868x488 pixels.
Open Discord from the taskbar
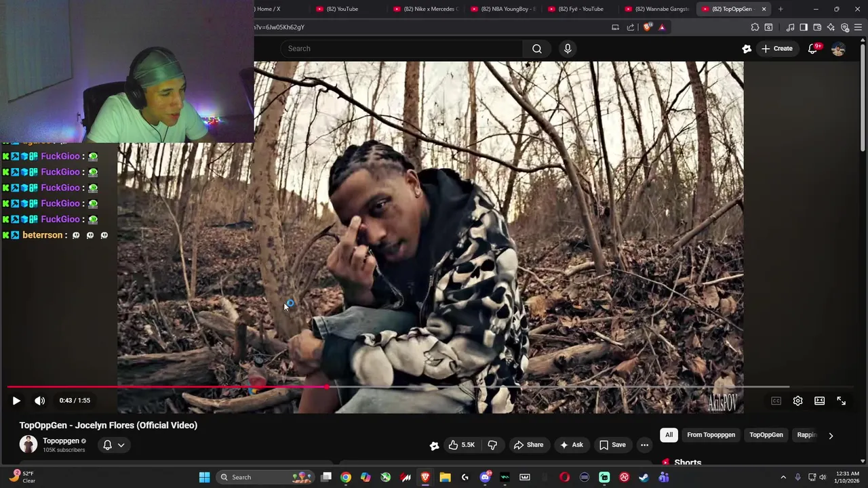(x=485, y=477)
